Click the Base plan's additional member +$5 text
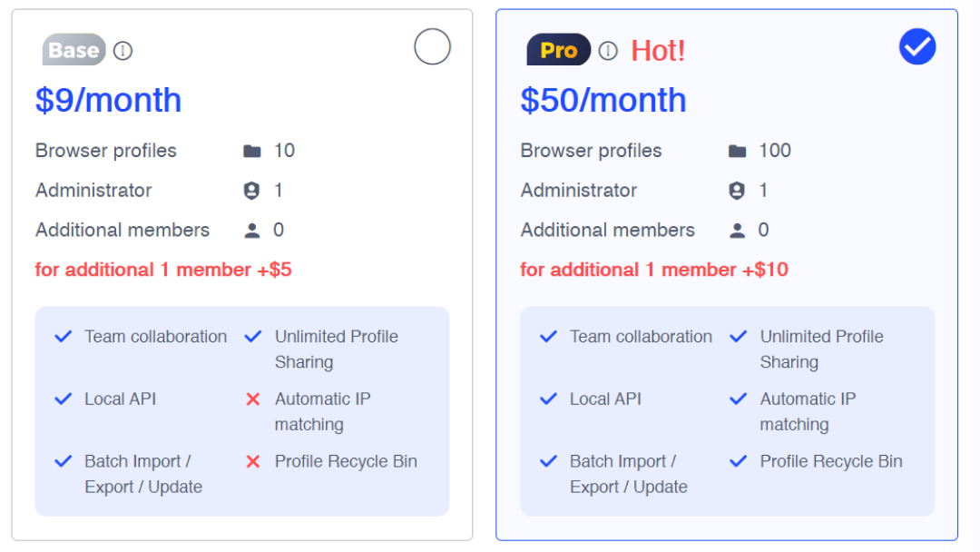This screenshot has height=552, width=980. [x=163, y=270]
